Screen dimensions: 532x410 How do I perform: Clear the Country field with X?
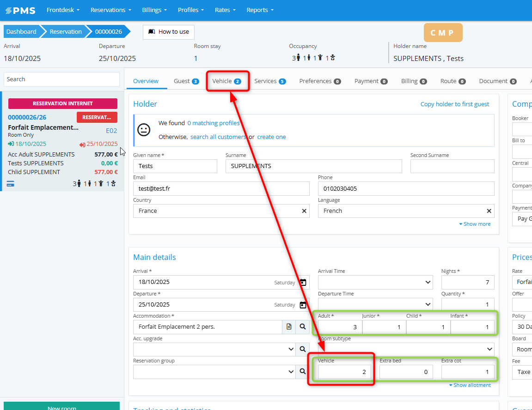(x=304, y=211)
